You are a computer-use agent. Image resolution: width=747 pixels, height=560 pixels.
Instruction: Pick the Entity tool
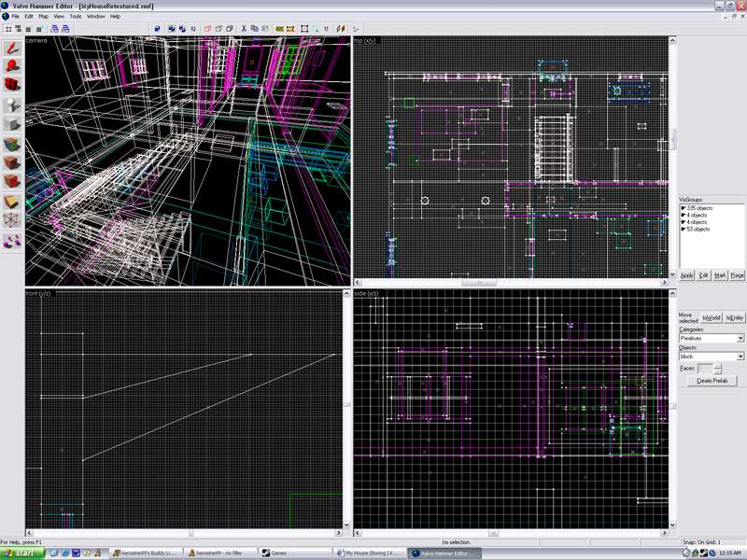(12, 105)
